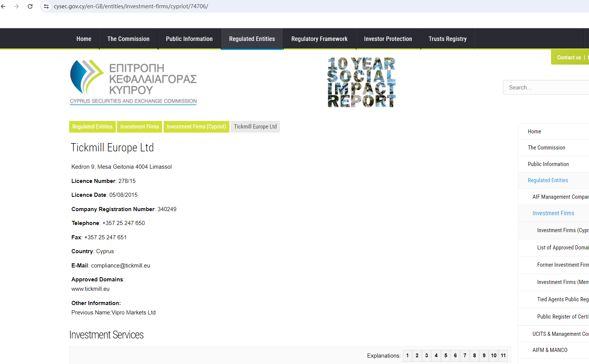Show explanation number 10
Image resolution: width=589 pixels, height=364 pixels.
click(x=494, y=356)
